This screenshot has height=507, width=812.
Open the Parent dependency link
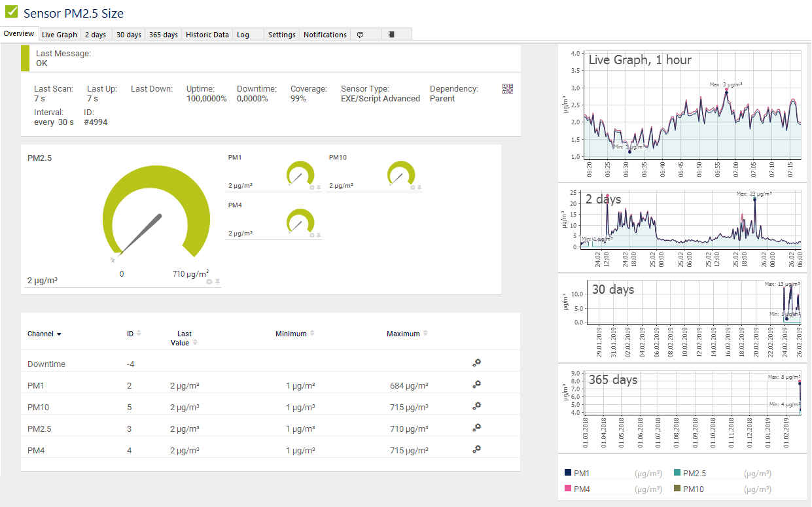tap(442, 99)
